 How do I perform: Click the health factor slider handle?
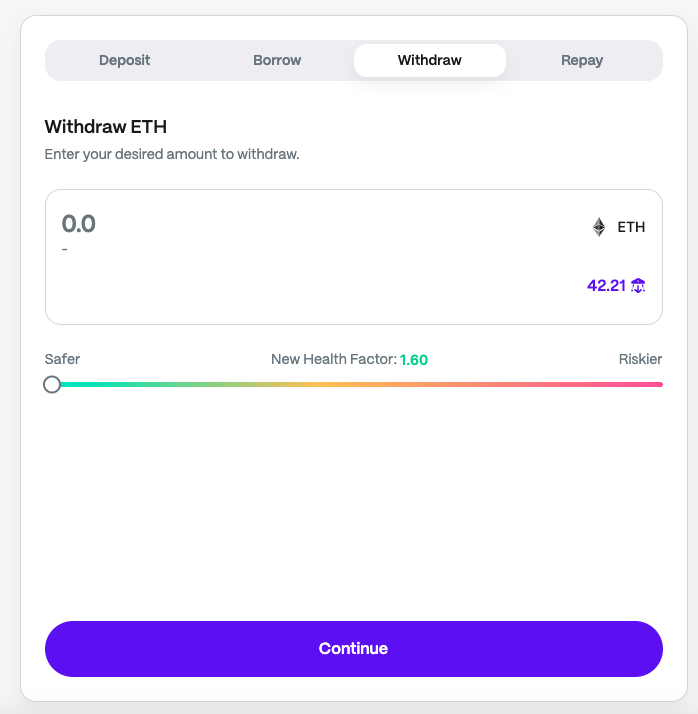(x=52, y=384)
